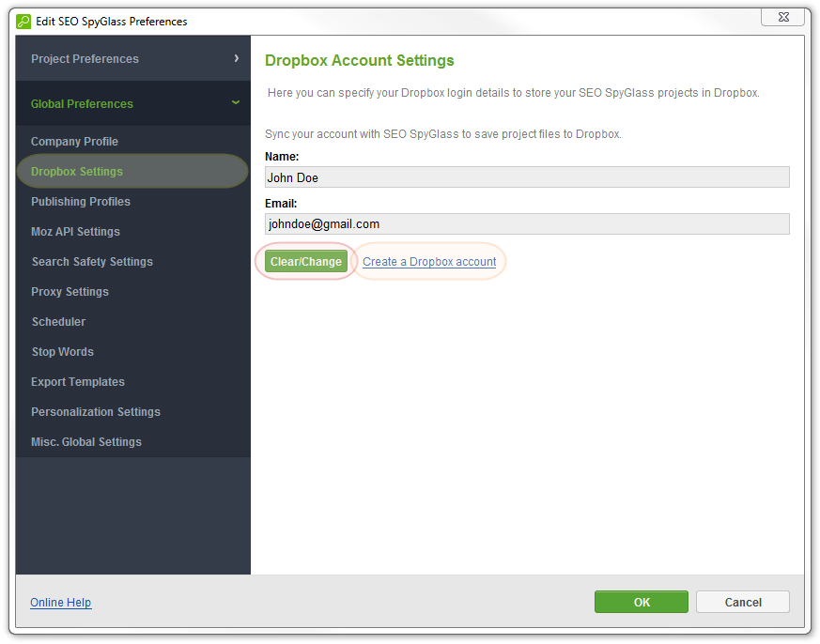This screenshot has height=644, width=820.
Task: Click the SEO SpyGlass app icon in title bar
Action: coord(23,22)
